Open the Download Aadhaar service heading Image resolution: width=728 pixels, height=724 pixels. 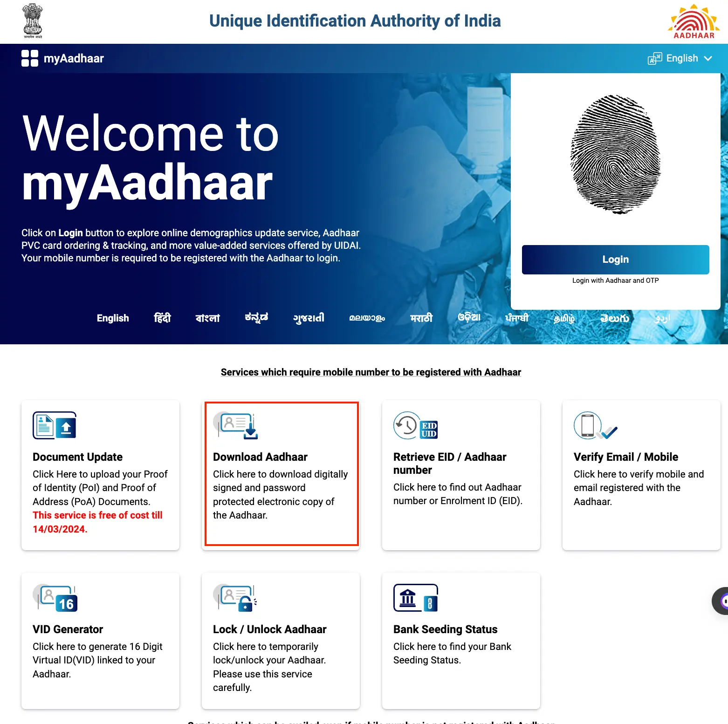pos(260,457)
